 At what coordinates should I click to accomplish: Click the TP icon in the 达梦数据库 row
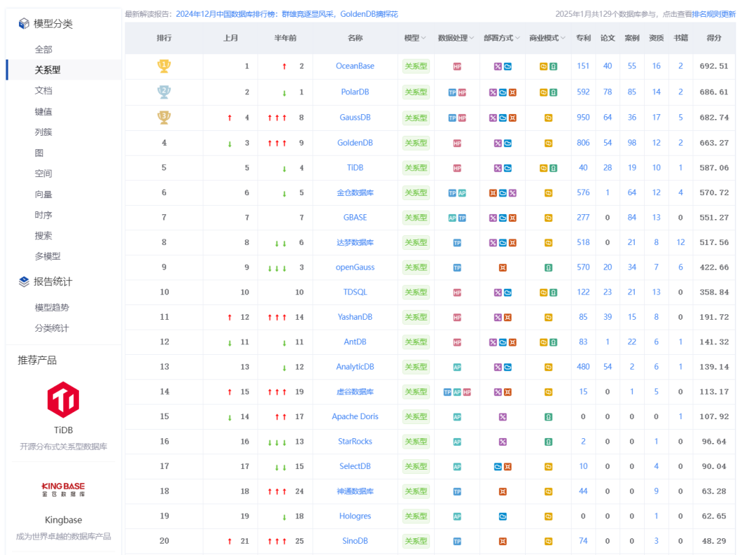pyautogui.click(x=457, y=243)
